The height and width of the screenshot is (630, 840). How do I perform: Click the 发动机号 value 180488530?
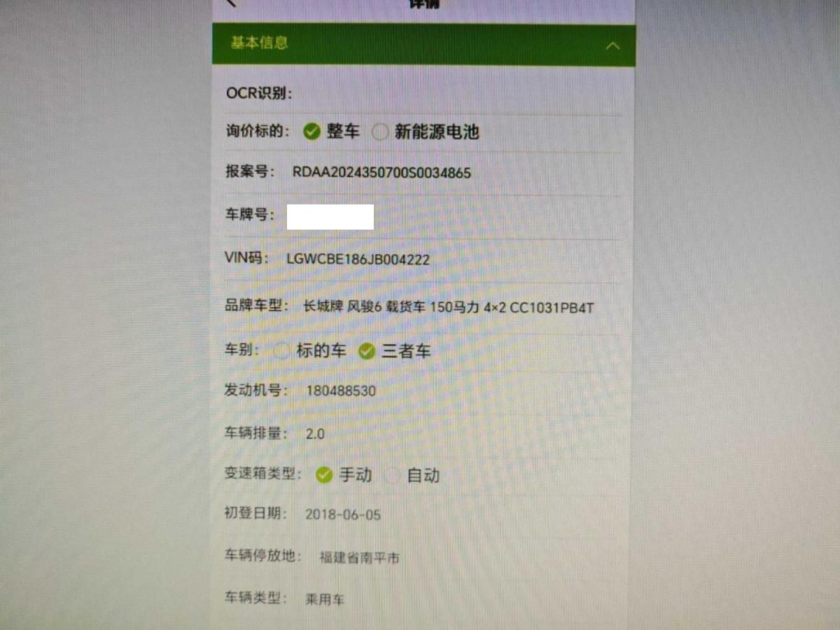click(340, 391)
